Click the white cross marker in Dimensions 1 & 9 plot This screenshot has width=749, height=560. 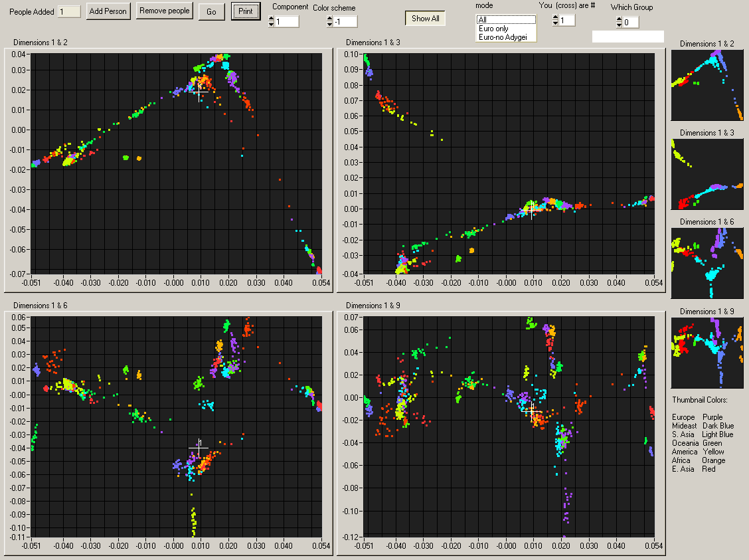click(x=532, y=411)
